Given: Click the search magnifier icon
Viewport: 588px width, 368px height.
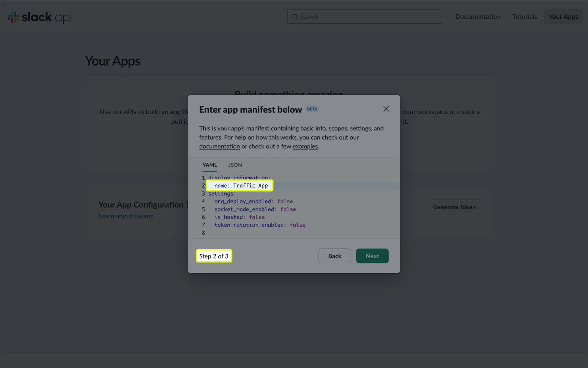Looking at the screenshot, I should click(x=295, y=17).
